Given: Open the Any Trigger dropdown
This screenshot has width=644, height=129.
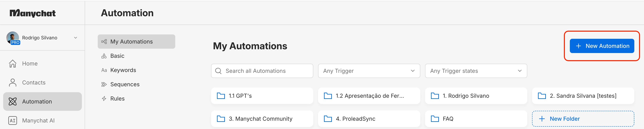Looking at the screenshot, I should (369, 71).
